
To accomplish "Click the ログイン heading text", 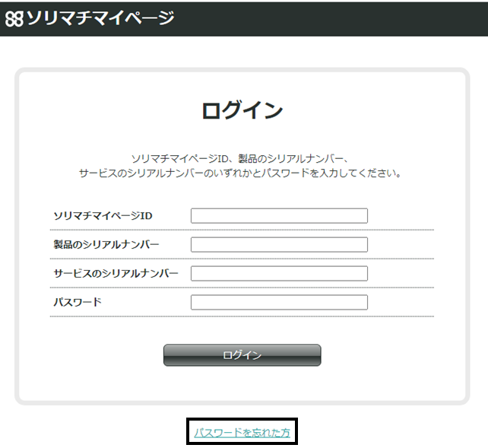I will pyautogui.click(x=242, y=110).
